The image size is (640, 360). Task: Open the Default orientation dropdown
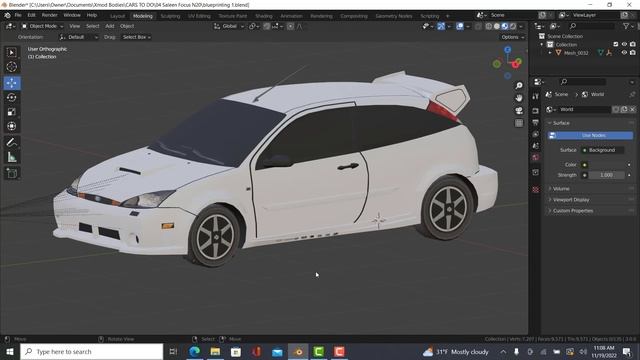point(79,37)
